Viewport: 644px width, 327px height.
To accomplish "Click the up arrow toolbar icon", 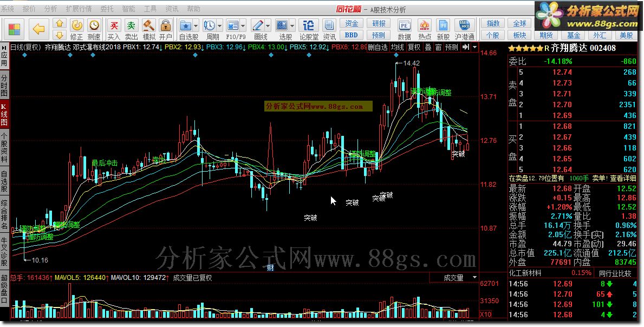I will (x=60, y=24).
